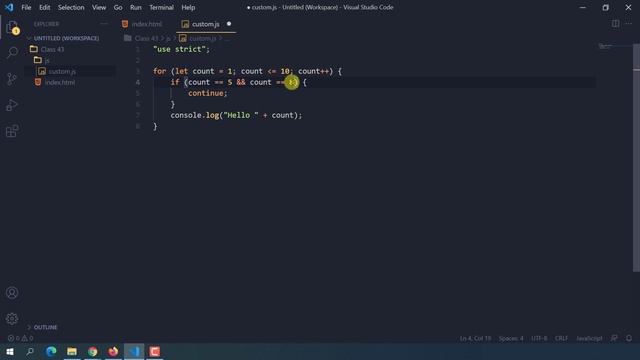
Task: Open the Search view in activity bar
Action: (x=12, y=53)
